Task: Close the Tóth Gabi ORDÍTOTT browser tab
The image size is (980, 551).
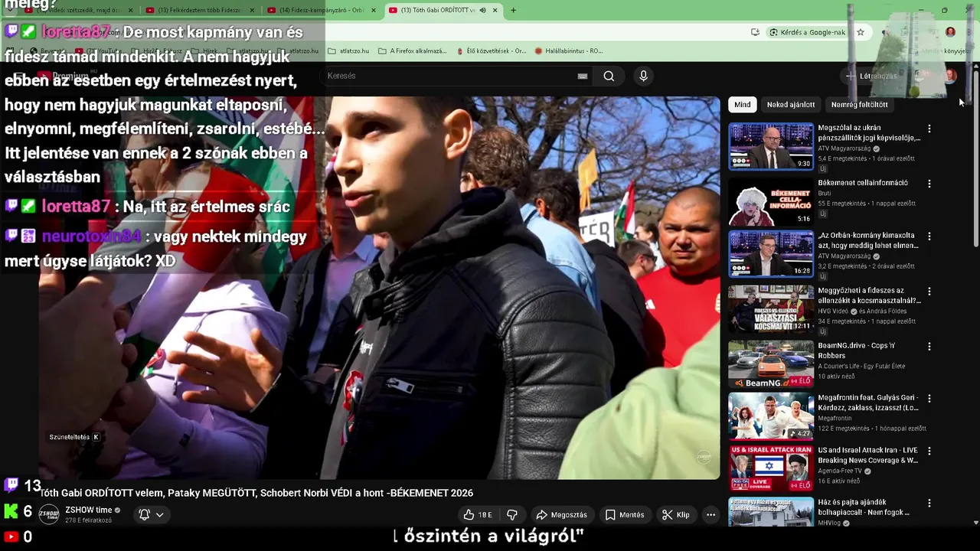Action: tap(495, 10)
